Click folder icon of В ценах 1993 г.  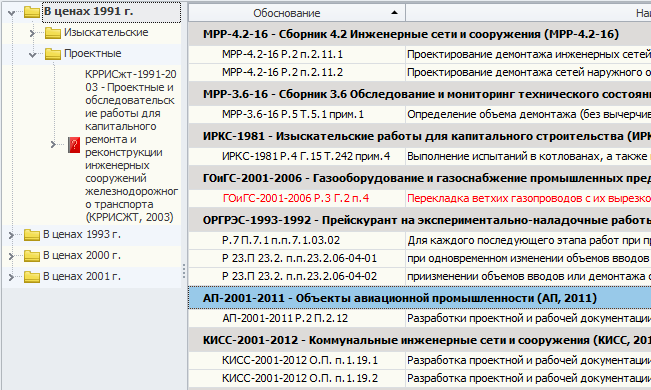[x=32, y=235]
